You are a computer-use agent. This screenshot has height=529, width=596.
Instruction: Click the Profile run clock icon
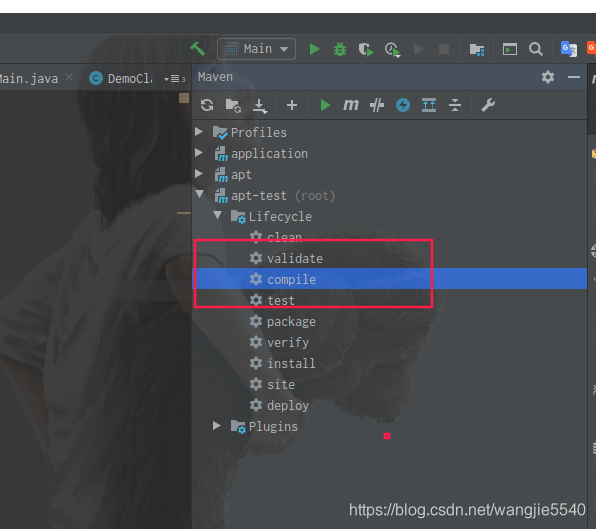coord(392,49)
